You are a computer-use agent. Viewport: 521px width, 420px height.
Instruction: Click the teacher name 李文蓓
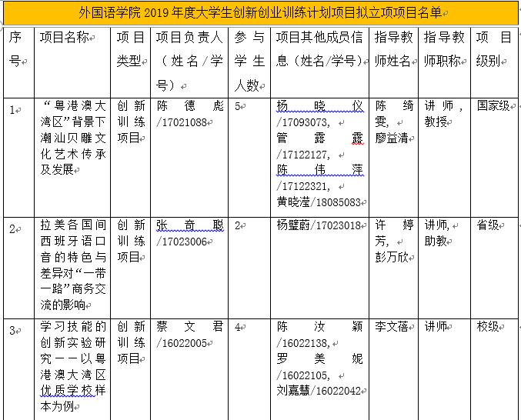391,327
